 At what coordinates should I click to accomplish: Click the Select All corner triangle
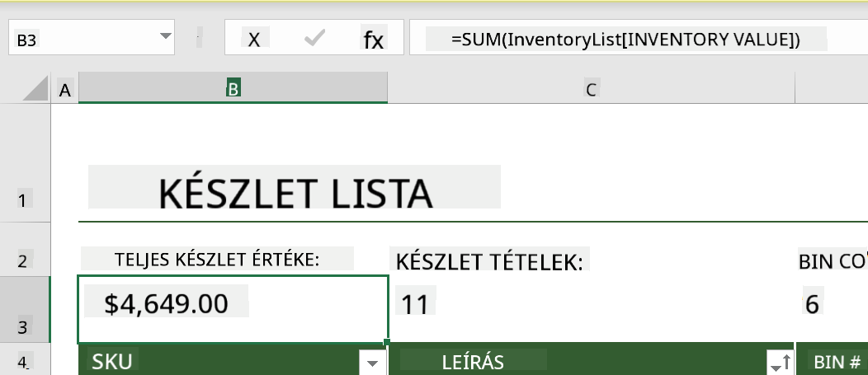36,88
